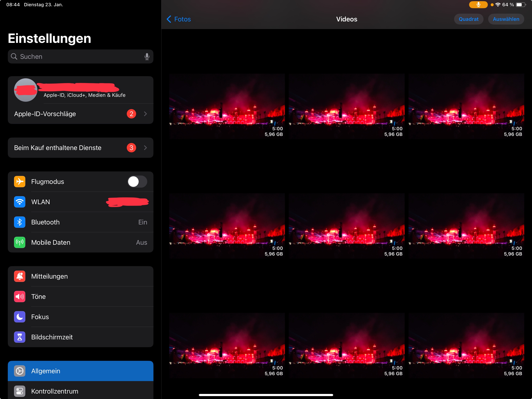
Task: Open WLAN settings via Wi-Fi icon
Action: (x=19, y=202)
